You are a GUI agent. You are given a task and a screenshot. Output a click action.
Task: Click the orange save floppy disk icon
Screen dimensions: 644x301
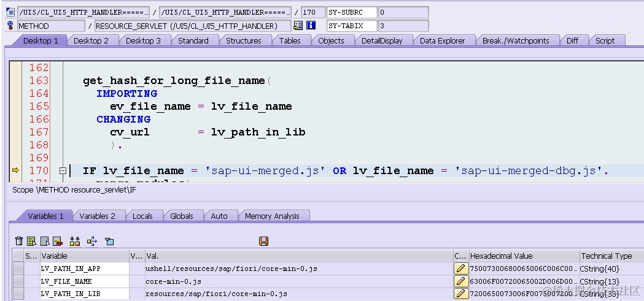tap(264, 241)
